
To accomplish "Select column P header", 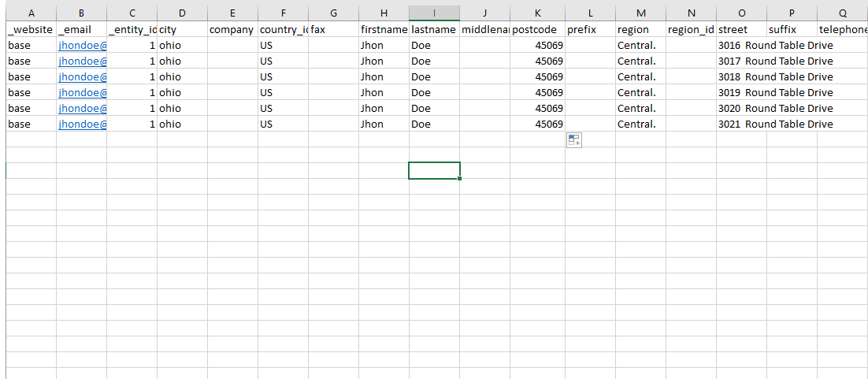I will pyautogui.click(x=792, y=13).
